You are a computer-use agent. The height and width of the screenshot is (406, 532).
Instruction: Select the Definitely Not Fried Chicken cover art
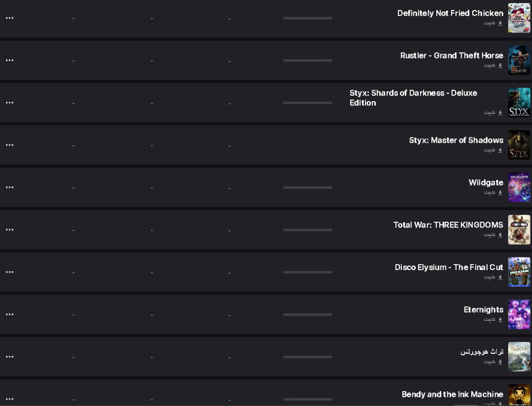(x=519, y=18)
